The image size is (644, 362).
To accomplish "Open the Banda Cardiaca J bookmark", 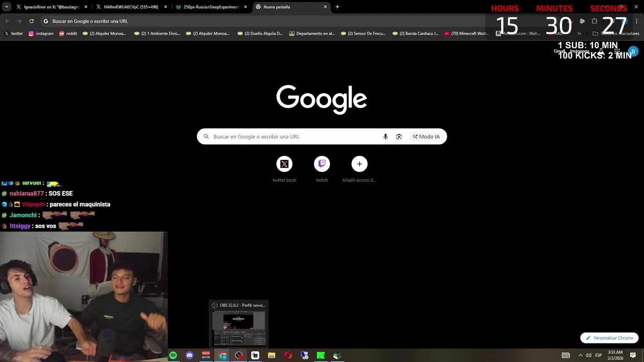I will 415,34.
